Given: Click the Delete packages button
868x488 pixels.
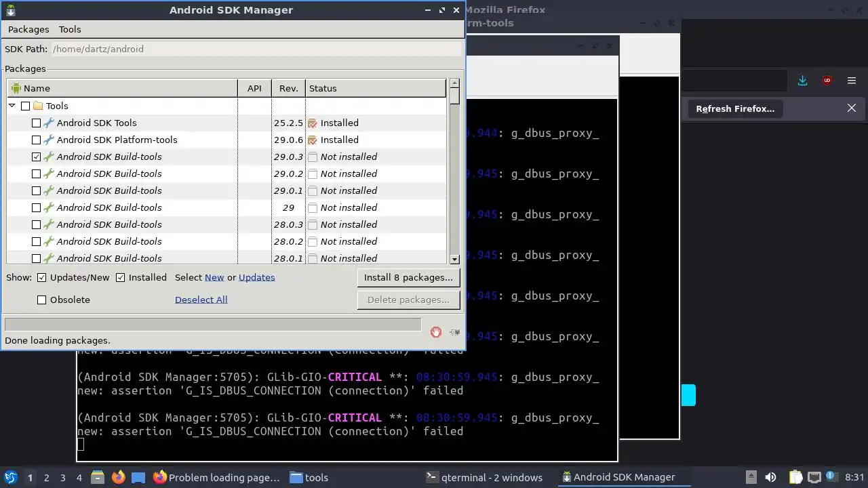Looking at the screenshot, I should pyautogui.click(x=408, y=300).
